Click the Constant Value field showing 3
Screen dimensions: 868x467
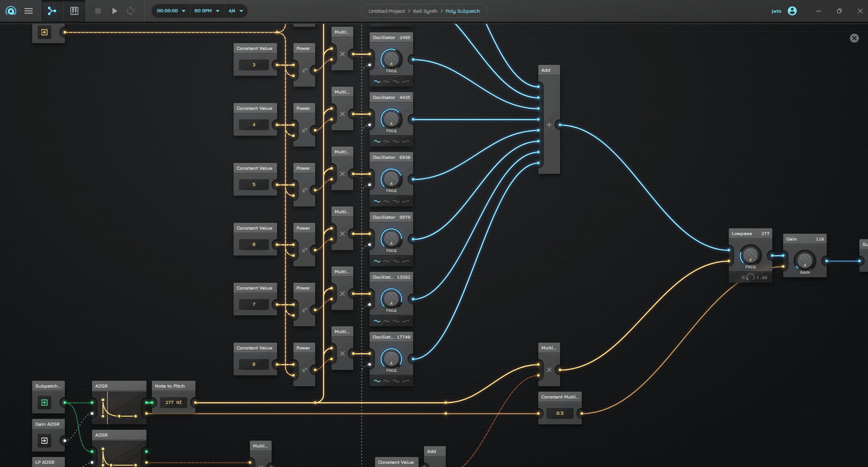(254, 65)
